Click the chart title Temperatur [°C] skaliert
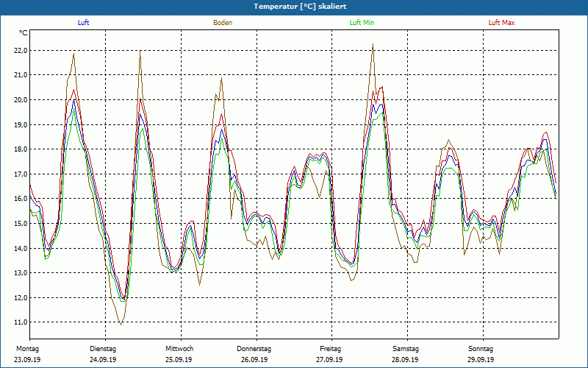The image size is (588, 368). pos(294,6)
